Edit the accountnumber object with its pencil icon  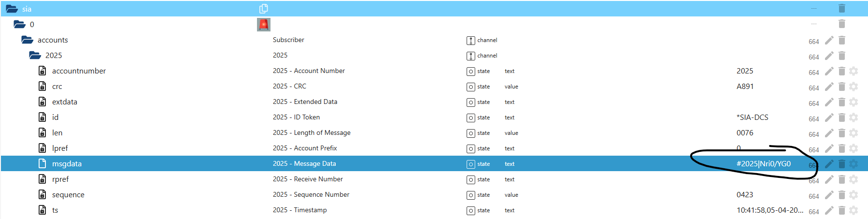click(829, 71)
